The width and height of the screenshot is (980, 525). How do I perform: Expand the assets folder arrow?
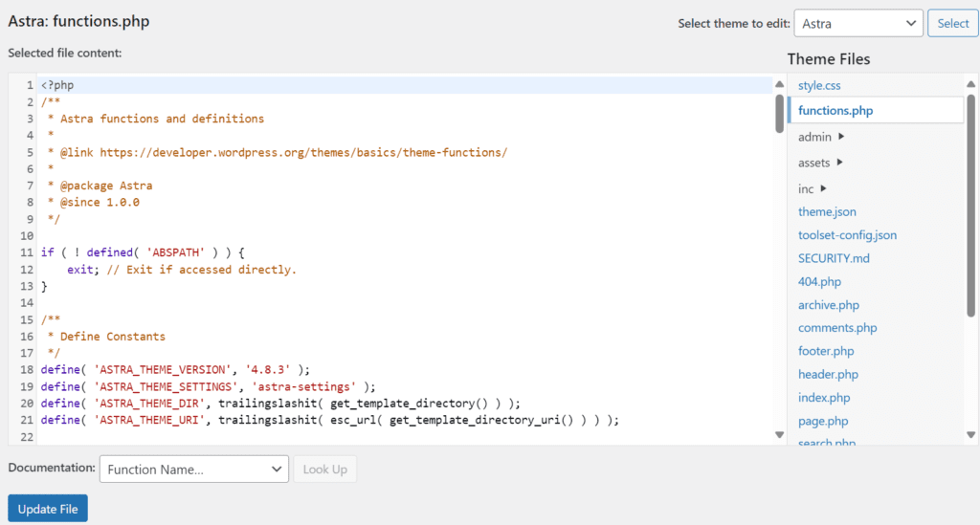click(840, 163)
